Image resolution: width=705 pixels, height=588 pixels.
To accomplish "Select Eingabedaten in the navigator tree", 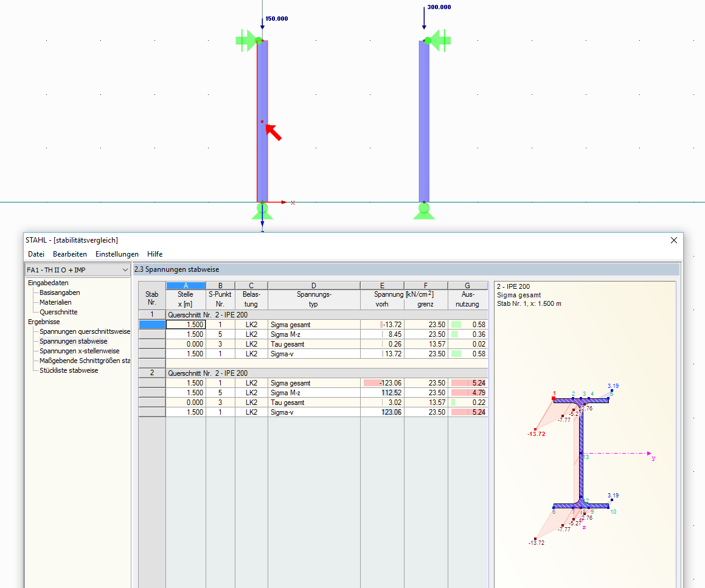I will tap(48, 283).
